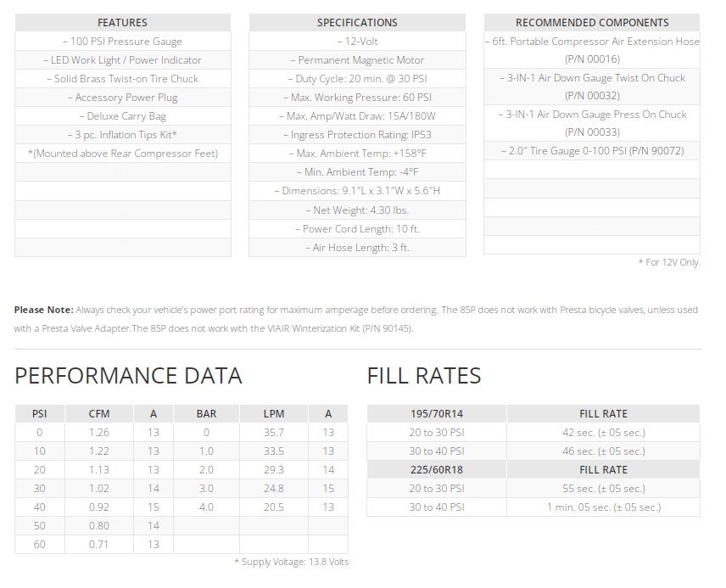The height and width of the screenshot is (588, 726).
Task: Click the Duty Cycle specification row
Action: 357,79
